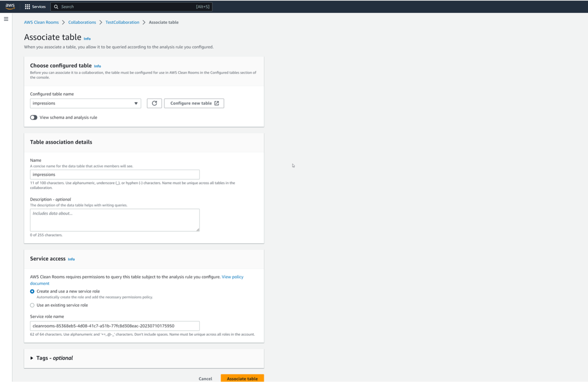Open the Services grid menu
This screenshot has width=588, height=383.
[x=35, y=7]
